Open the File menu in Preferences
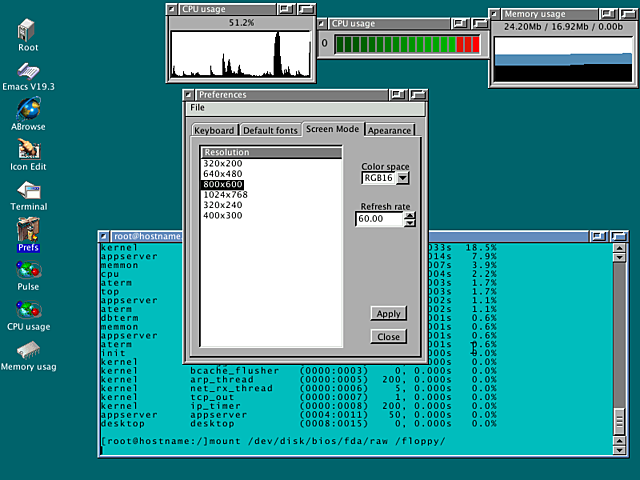This screenshot has width=640, height=480. click(x=197, y=107)
